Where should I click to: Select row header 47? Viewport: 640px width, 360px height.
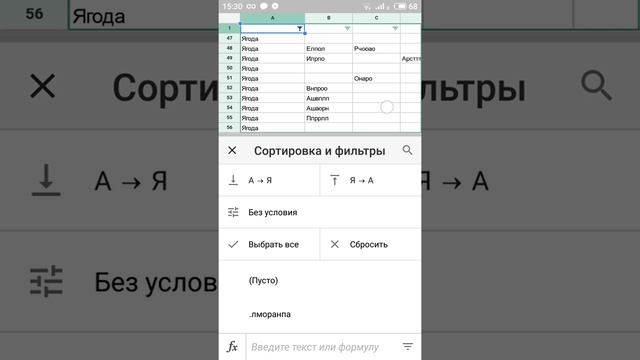[x=229, y=38]
